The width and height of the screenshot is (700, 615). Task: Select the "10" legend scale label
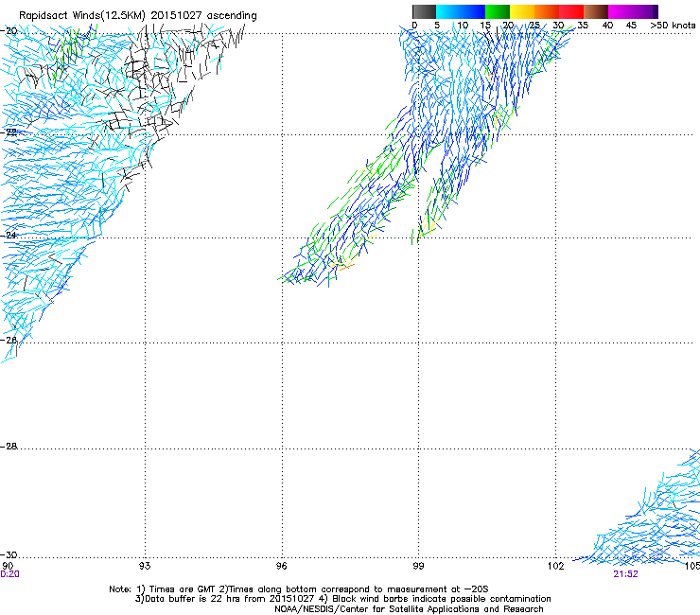[x=463, y=25]
